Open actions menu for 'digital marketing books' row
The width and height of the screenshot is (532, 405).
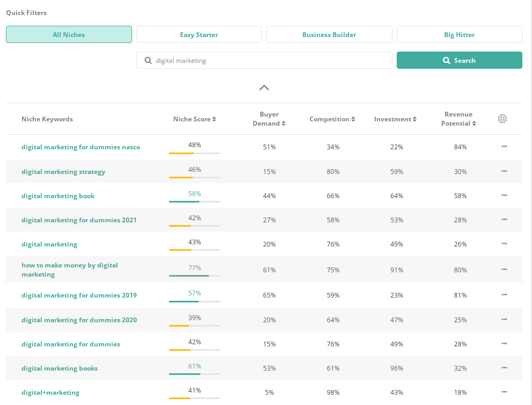504,368
